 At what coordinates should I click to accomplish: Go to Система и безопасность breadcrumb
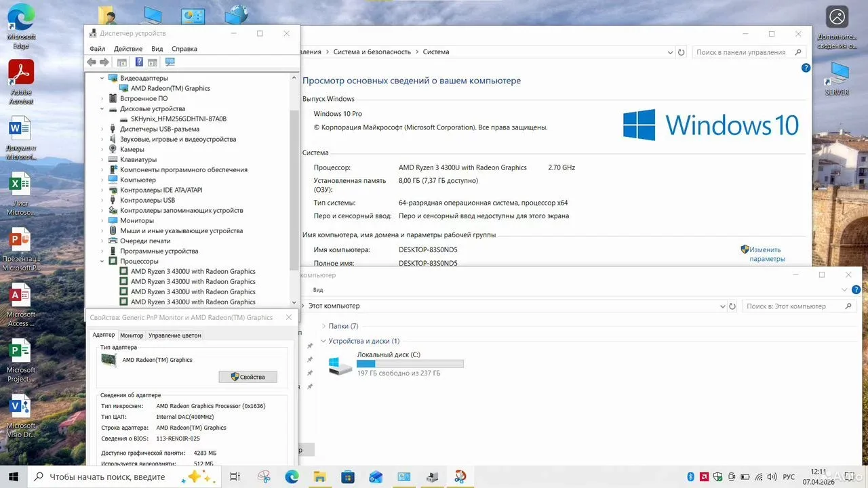372,52
